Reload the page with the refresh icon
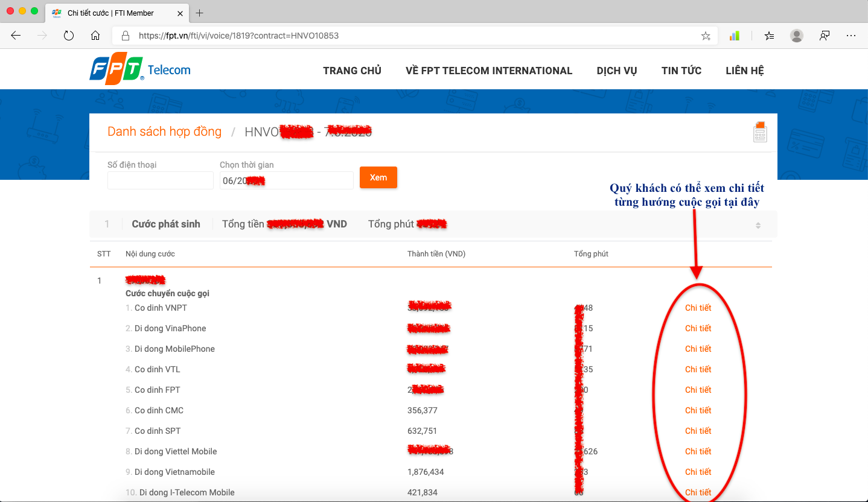Image resolution: width=868 pixels, height=502 pixels. [x=69, y=36]
